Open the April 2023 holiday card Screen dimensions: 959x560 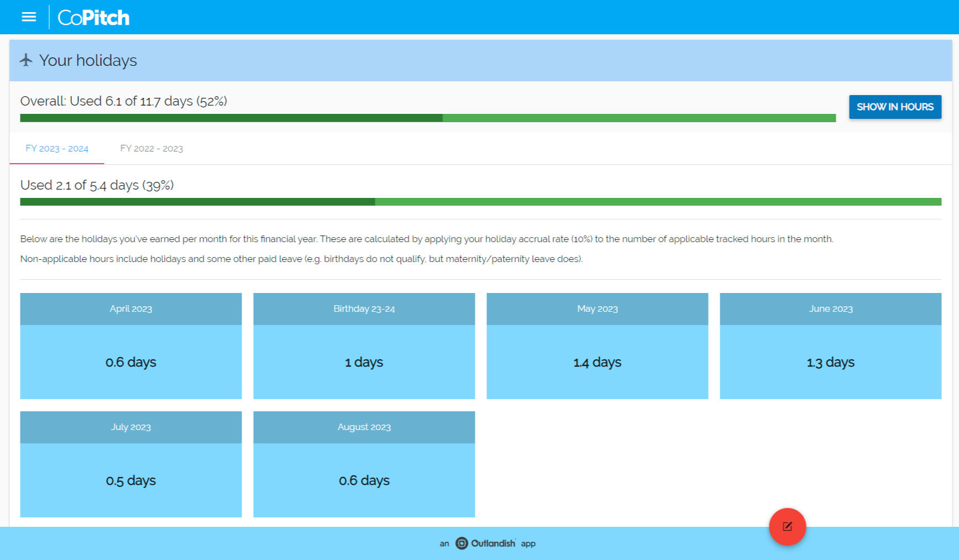(131, 346)
